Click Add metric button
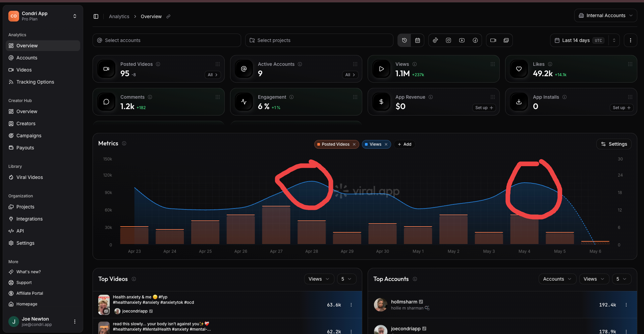This screenshot has height=334, width=644. click(x=405, y=144)
